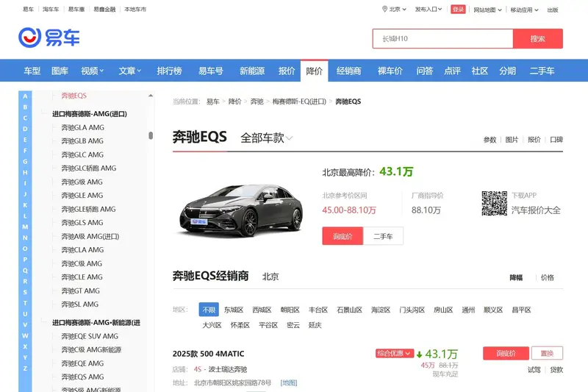588x392 pixels.
Task: Select the 降价 navigation tab
Action: coord(315,71)
